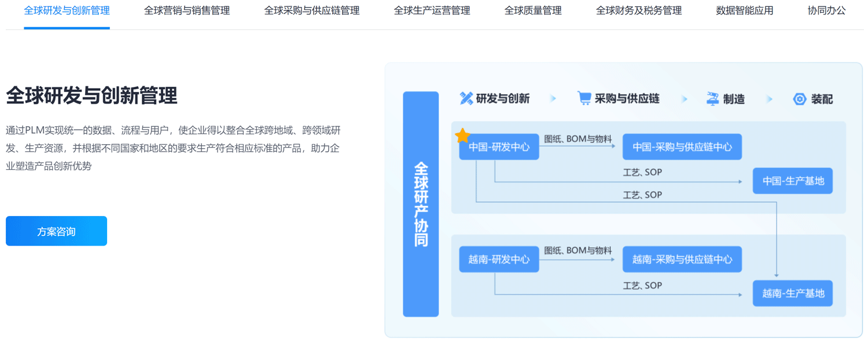Screen dimensions: 868x348
Task: Go to 全球质量管理 tab
Action: [533, 10]
